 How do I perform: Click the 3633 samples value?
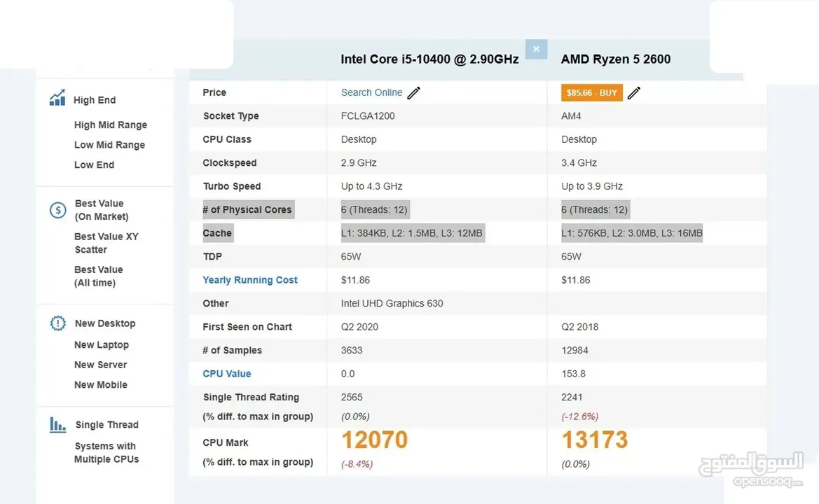[352, 350]
